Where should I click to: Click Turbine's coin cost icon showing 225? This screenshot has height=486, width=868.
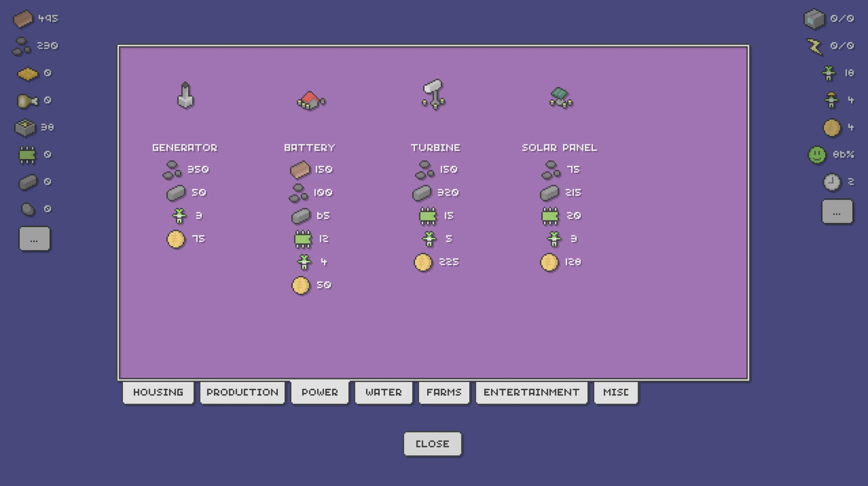tap(423, 262)
